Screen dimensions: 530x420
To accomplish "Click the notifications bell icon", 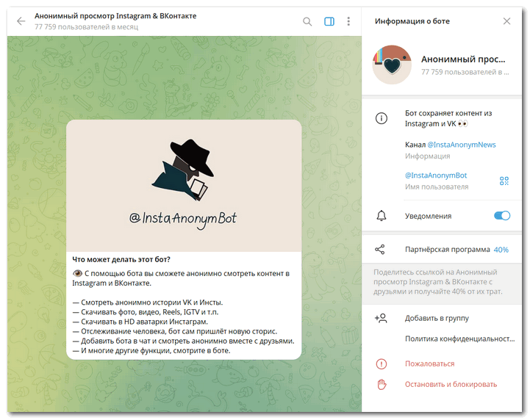I will [382, 216].
